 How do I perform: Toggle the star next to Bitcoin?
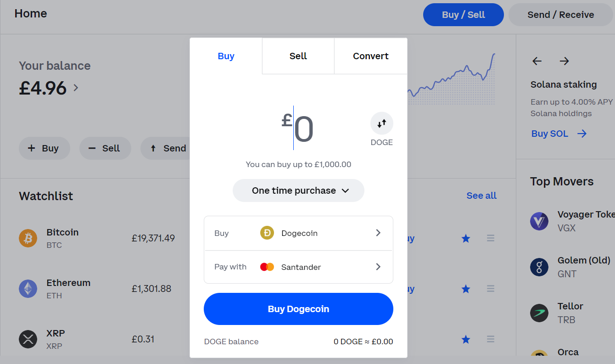(466, 238)
